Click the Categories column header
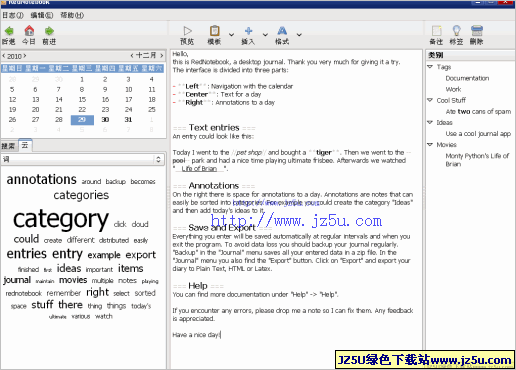The image size is (516, 370). click(x=470, y=55)
